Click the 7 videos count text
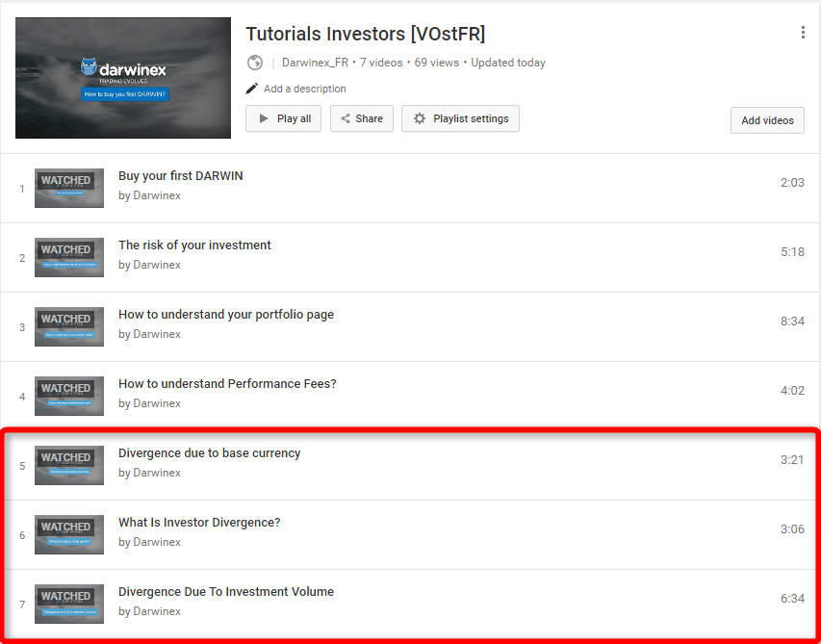This screenshot has height=644, width=821. 381,63
